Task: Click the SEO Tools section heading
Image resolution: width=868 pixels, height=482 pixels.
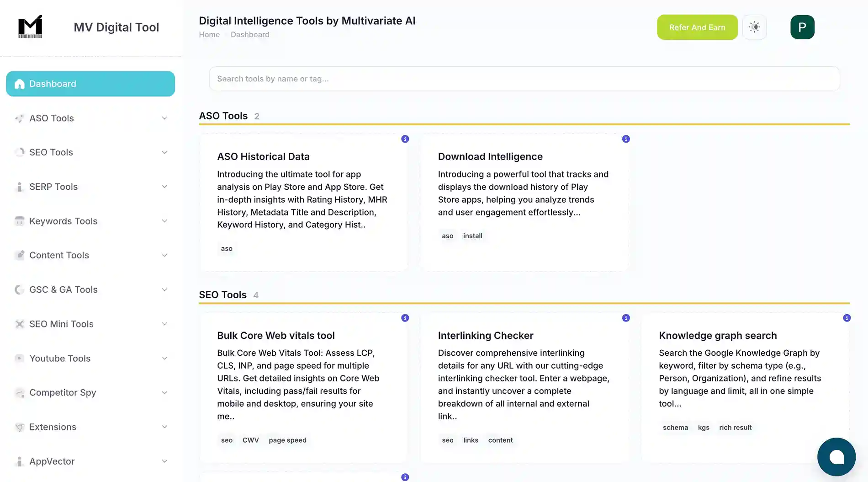Action: pos(222,295)
